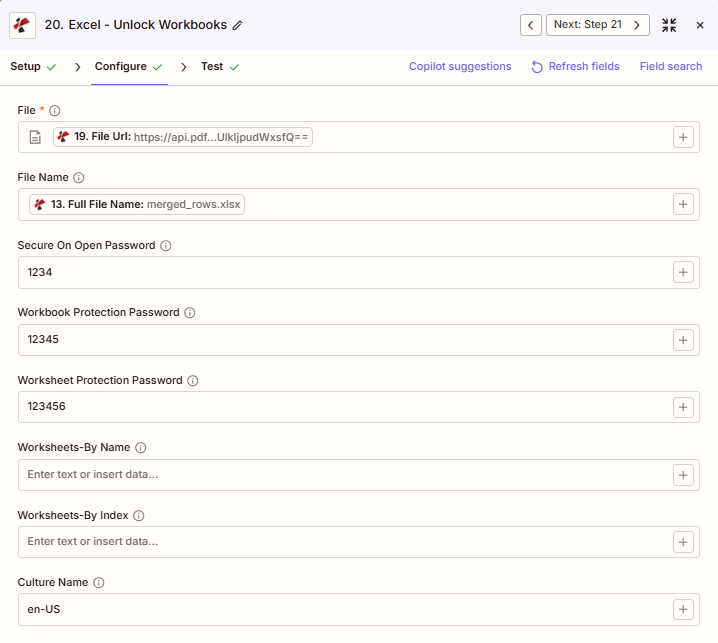Click the PDF4me app icon in header
Screen dimensions: 718x643
[22, 25]
